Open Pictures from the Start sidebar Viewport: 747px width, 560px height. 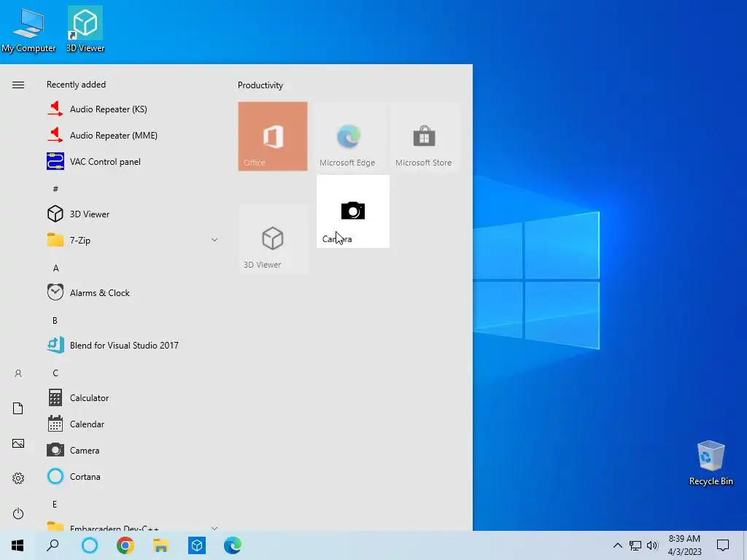pos(18,443)
